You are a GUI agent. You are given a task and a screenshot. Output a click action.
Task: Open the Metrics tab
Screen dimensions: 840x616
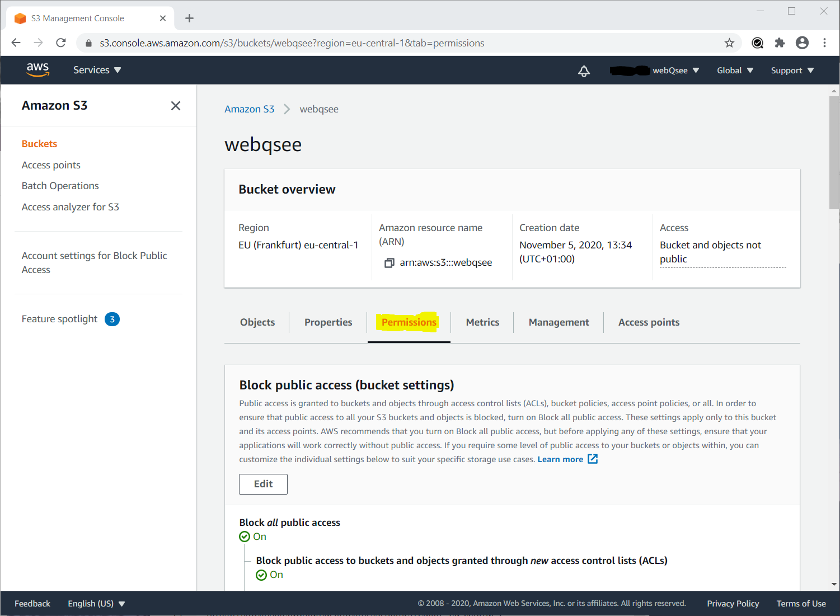pyautogui.click(x=482, y=322)
